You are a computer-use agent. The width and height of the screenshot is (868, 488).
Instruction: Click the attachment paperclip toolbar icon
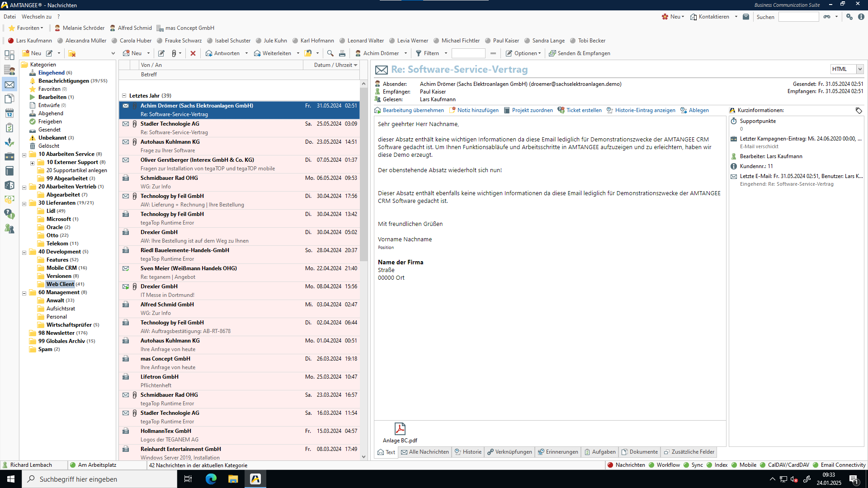tap(174, 53)
